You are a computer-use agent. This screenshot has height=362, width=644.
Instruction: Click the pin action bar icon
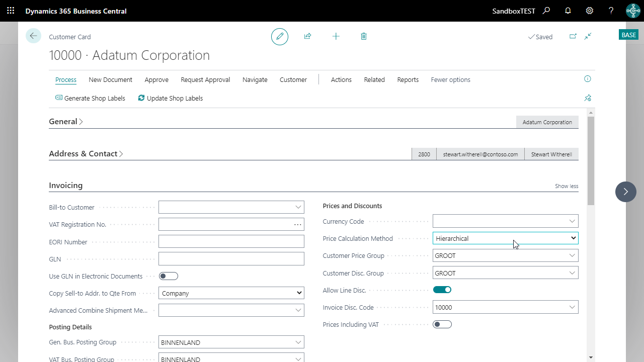click(x=588, y=98)
